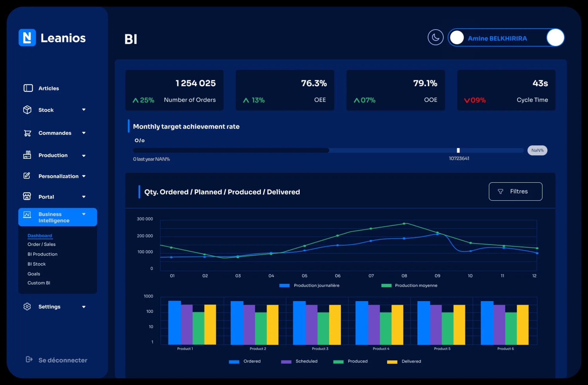Toggle the white switch knob by Amine BELKHIRIRA

point(555,37)
